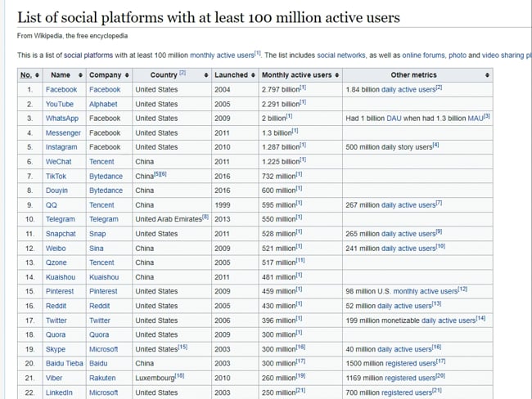The width and height of the screenshot is (532, 399).
Task: Open Tencent link in the WeChat row
Action: click(x=101, y=162)
